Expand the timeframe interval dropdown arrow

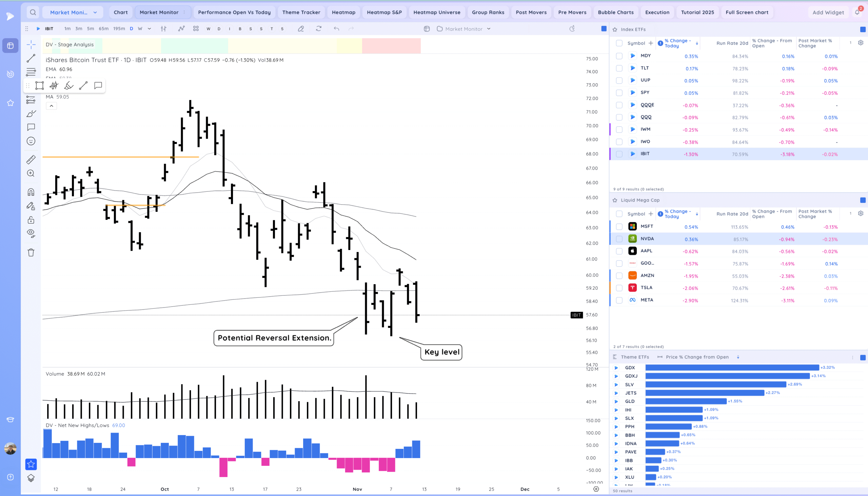coord(149,29)
